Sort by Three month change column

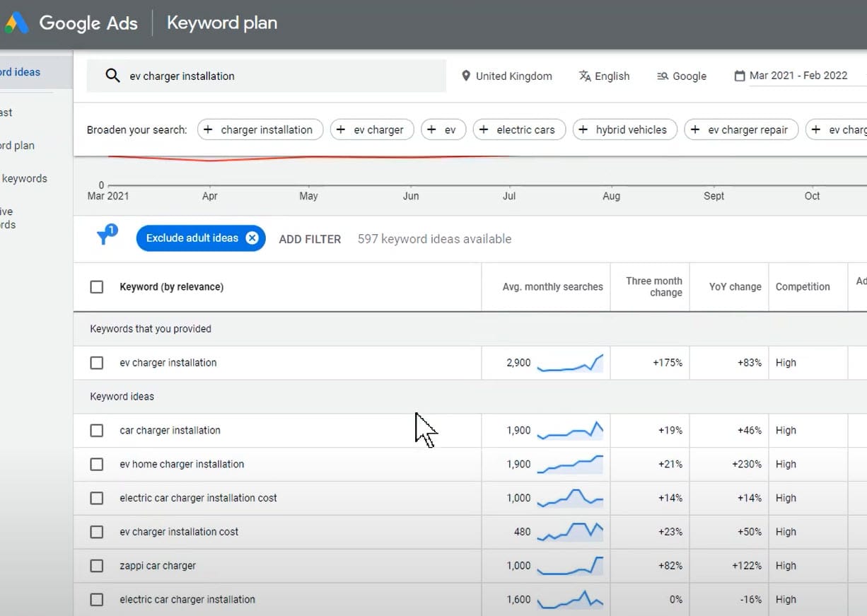click(654, 287)
